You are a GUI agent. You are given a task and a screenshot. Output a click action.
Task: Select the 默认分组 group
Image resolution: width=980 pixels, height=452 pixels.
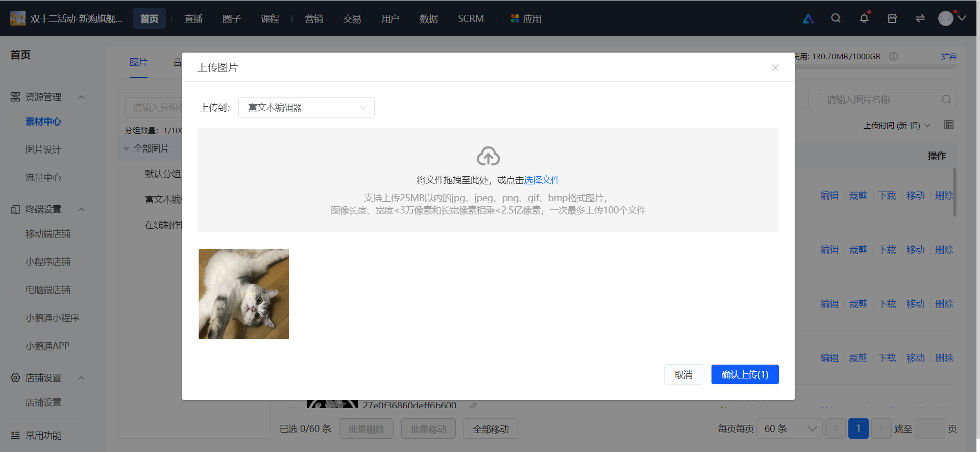163,174
